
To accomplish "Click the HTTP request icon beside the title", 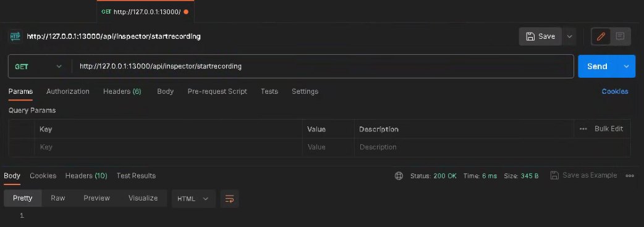I will pyautogui.click(x=15, y=36).
